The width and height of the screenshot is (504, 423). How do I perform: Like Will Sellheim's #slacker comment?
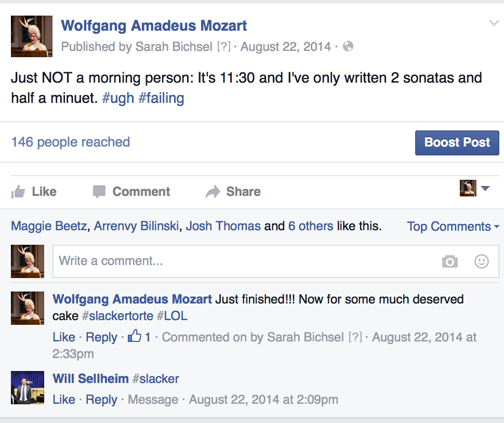64,400
